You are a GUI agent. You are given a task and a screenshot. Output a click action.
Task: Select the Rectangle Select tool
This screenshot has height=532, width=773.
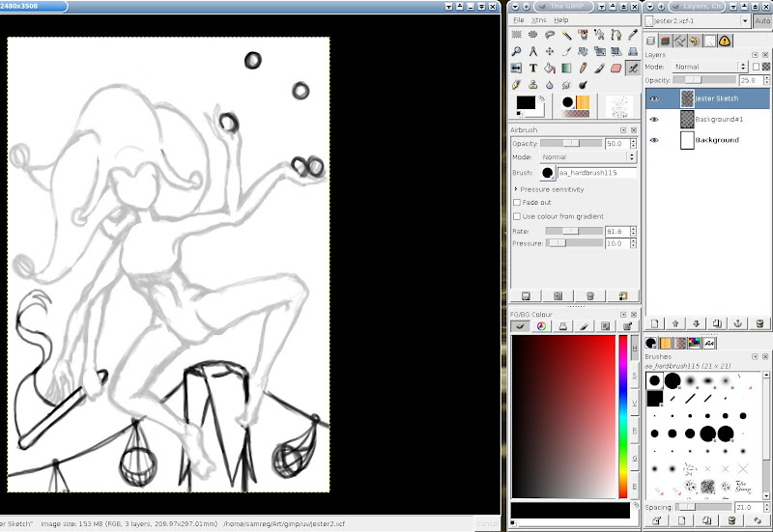(516, 35)
